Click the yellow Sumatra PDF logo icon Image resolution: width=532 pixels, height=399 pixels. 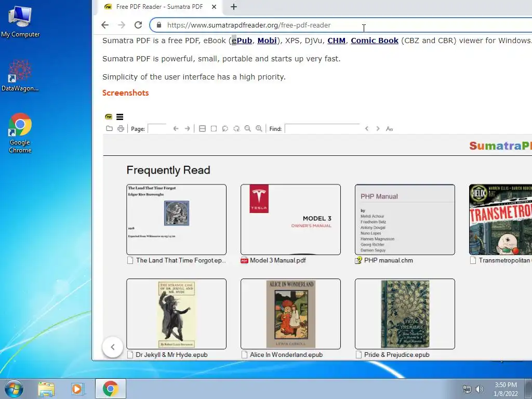(x=109, y=117)
